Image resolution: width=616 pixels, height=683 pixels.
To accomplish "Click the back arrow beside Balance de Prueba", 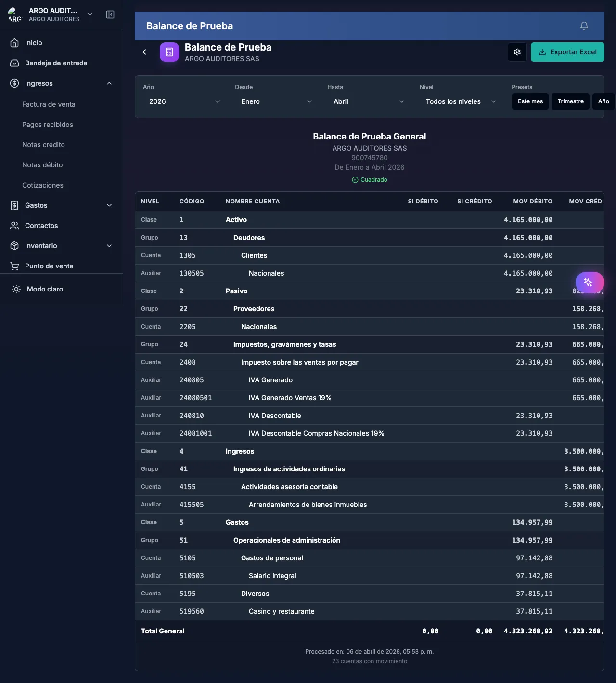I will point(144,52).
